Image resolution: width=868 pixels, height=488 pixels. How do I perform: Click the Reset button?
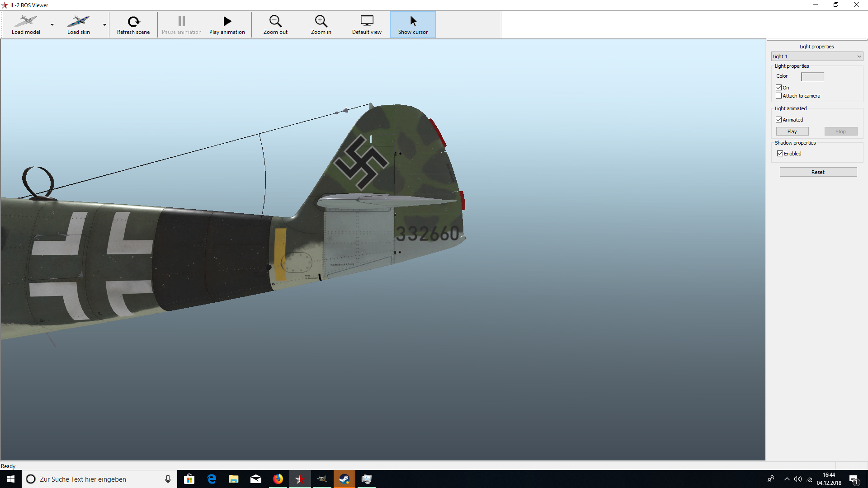click(818, 172)
